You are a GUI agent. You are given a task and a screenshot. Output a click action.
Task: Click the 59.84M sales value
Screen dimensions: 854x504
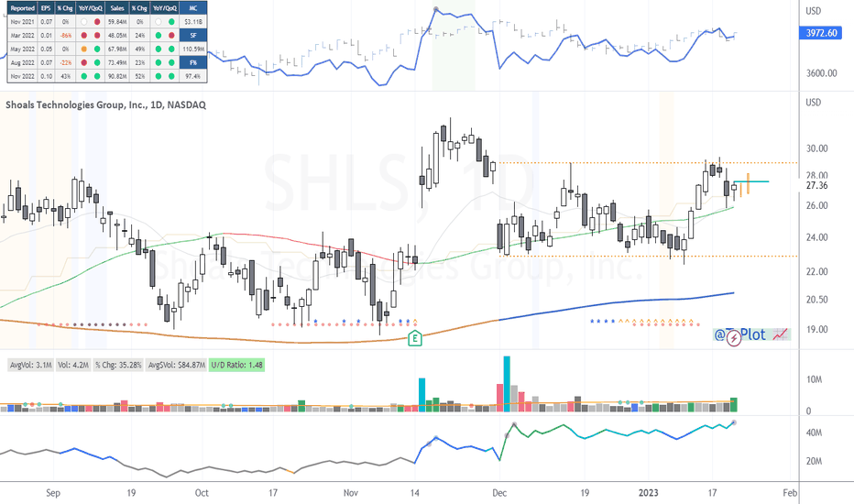(117, 22)
